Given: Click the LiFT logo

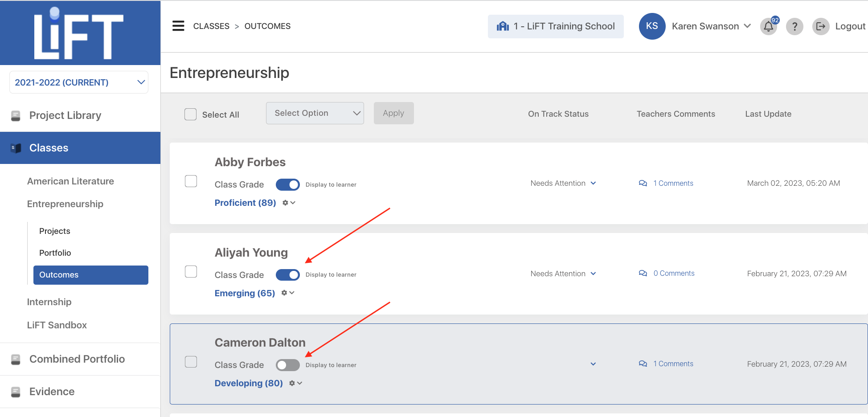Looking at the screenshot, I should pos(79,33).
